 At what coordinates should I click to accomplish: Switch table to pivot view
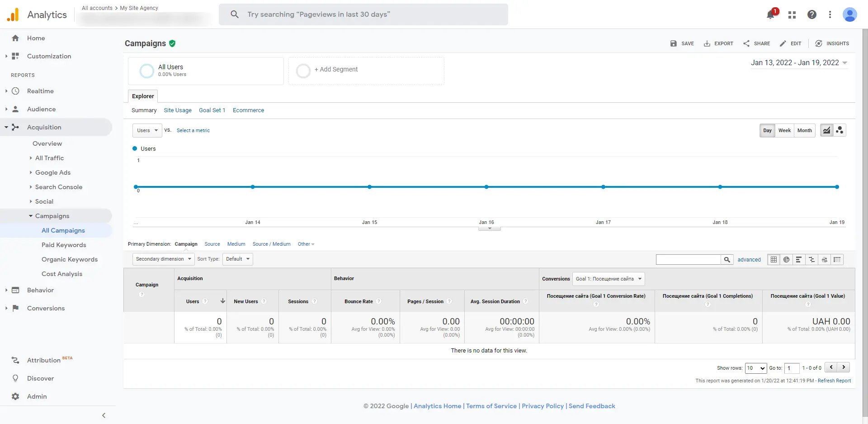[837, 259]
